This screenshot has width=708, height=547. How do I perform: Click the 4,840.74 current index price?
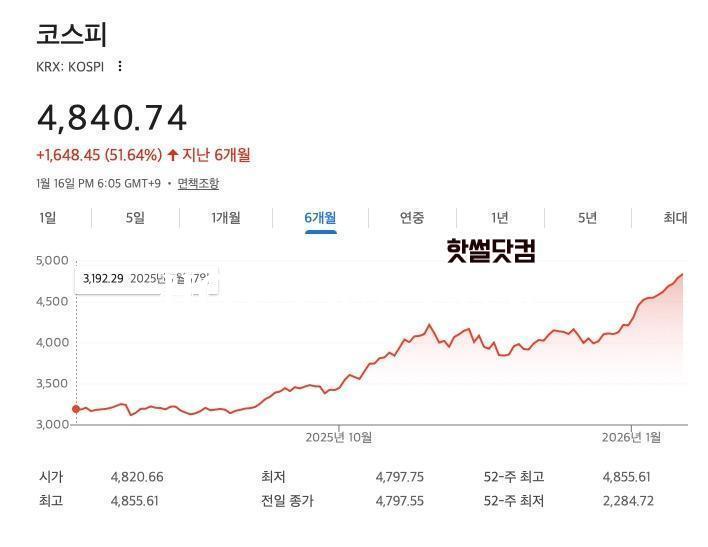[112, 118]
